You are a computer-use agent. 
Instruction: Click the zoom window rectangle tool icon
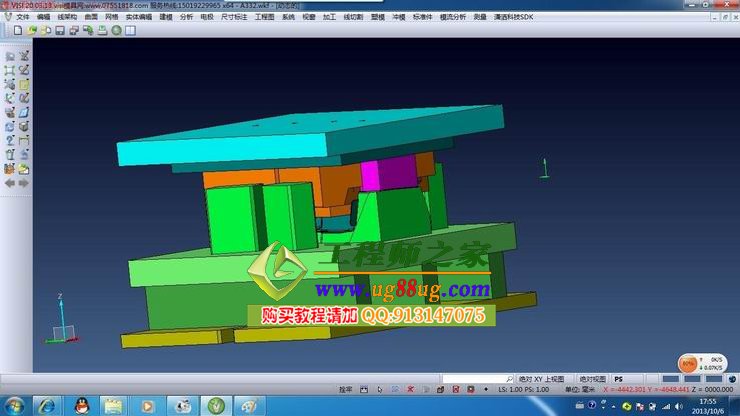(9, 70)
